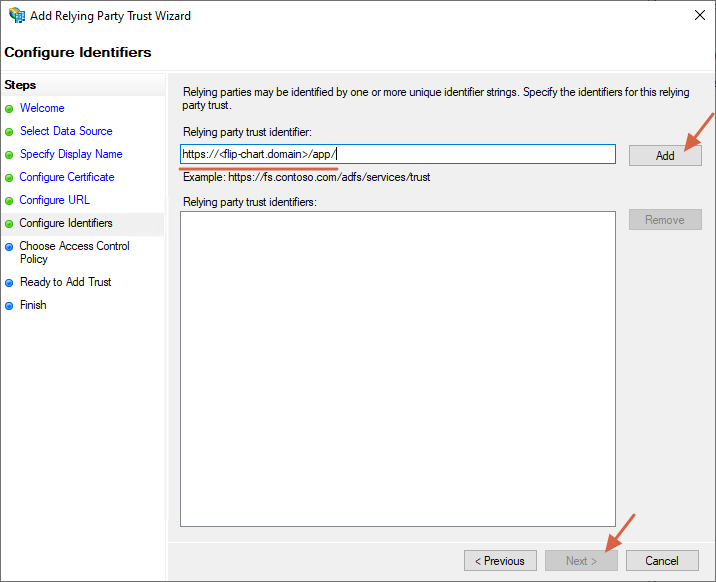Click the Previous button
This screenshot has height=582, width=716.
(x=500, y=561)
